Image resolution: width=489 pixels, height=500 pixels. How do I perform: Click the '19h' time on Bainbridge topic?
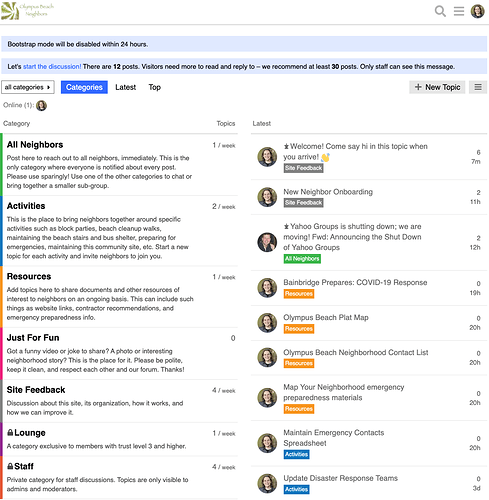point(475,293)
